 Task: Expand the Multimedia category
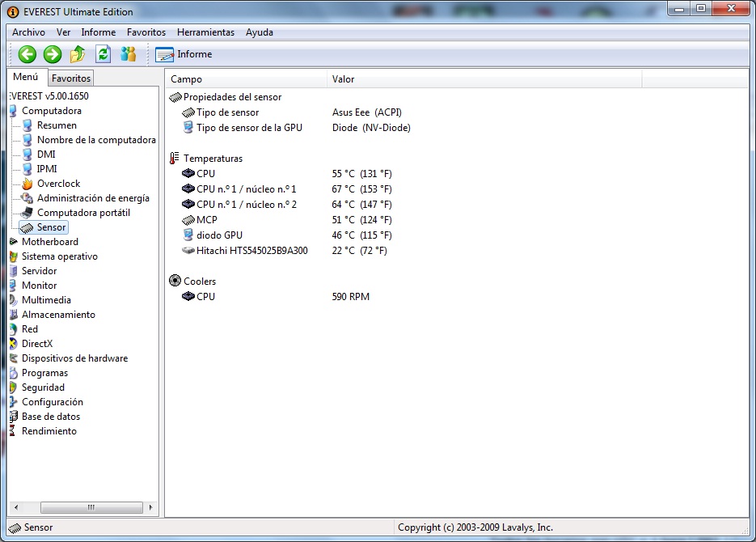tap(46, 300)
